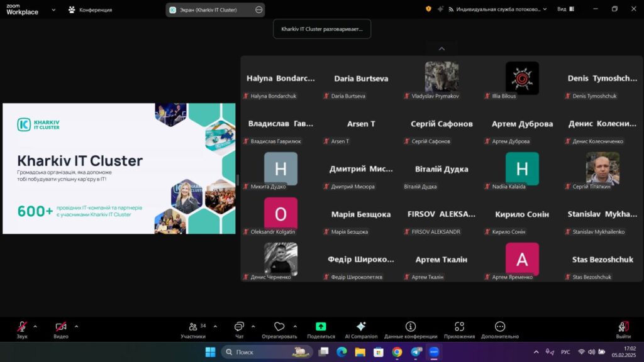Click Oleksandr Kolgatin's O avatar
This screenshot has width=644, height=362.
280,214
